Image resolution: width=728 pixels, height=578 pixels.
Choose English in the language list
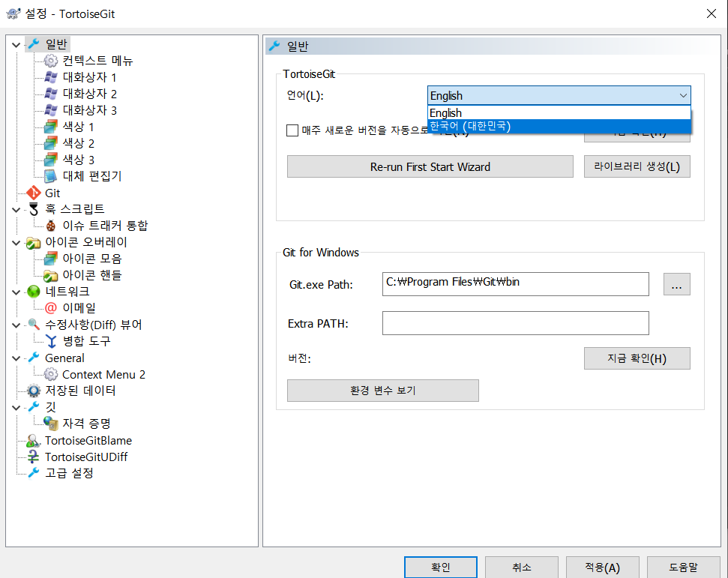click(559, 112)
